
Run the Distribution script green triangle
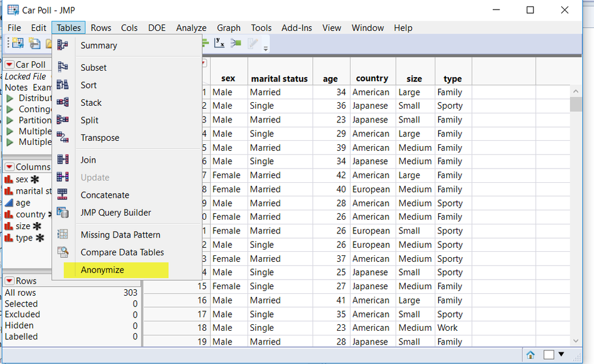point(10,99)
